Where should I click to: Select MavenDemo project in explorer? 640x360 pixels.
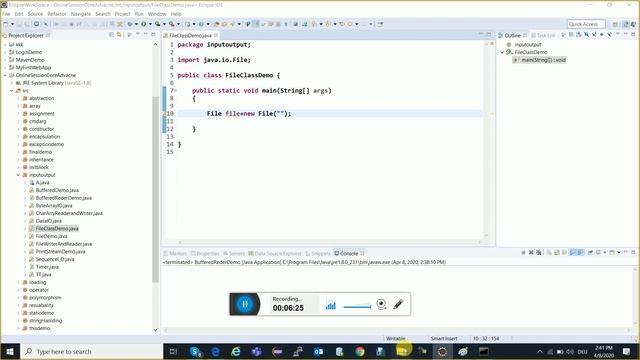pyautogui.click(x=30, y=60)
